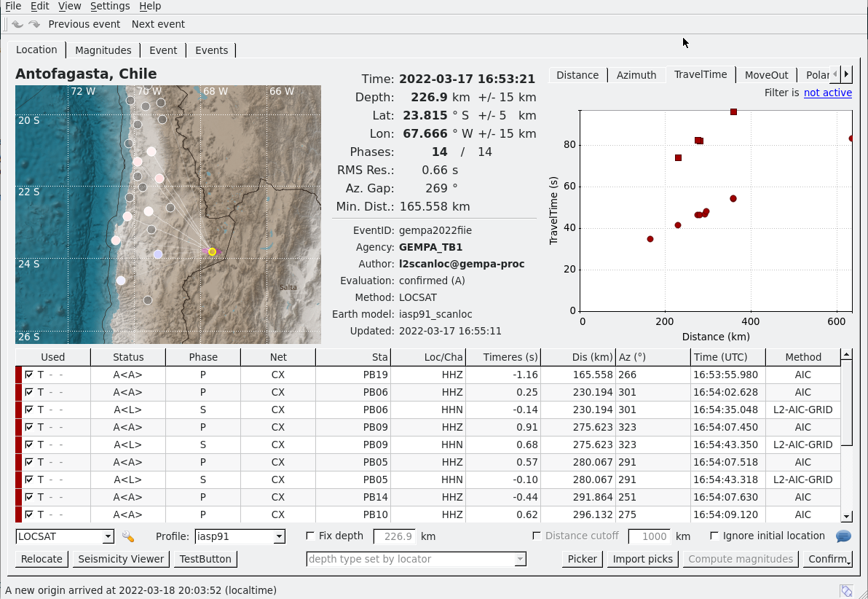The height and width of the screenshot is (599, 868).
Task: Switch to the Magnitudes tab
Action: pyautogui.click(x=103, y=50)
